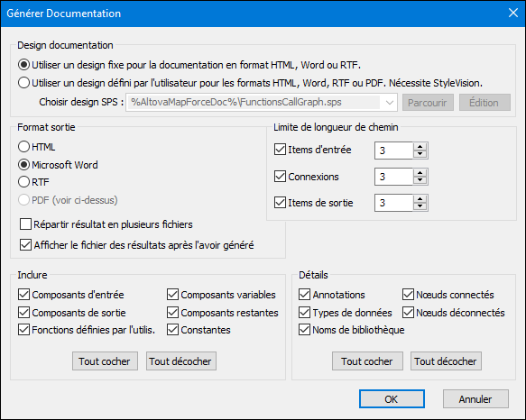Uncheck Afficher le fichier des résultats
This screenshot has height=420, width=526.
tap(25, 245)
